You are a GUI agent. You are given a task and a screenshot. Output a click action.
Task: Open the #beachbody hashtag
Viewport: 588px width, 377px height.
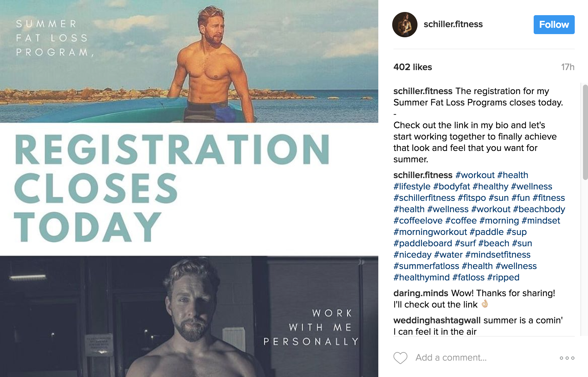(539, 209)
